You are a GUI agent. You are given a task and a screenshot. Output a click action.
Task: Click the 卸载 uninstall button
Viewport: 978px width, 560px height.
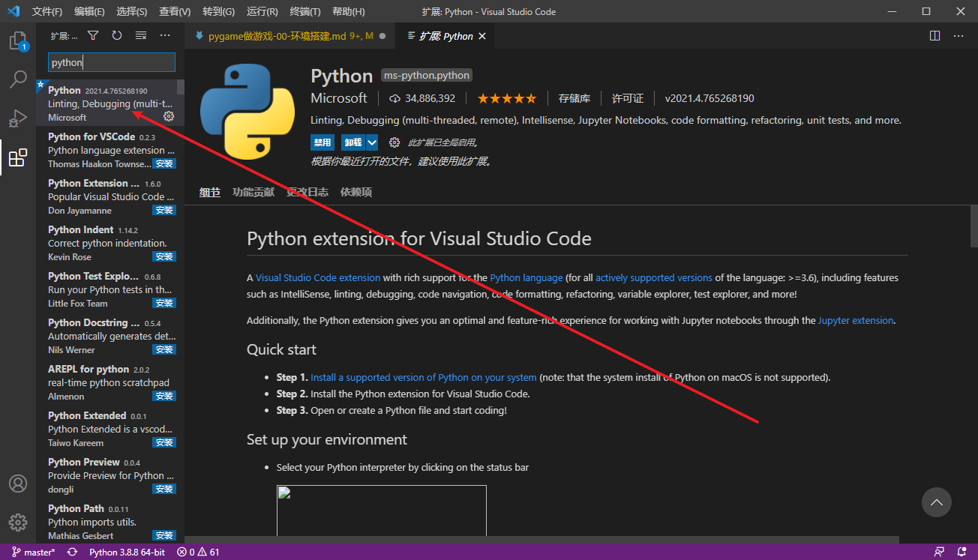click(352, 142)
